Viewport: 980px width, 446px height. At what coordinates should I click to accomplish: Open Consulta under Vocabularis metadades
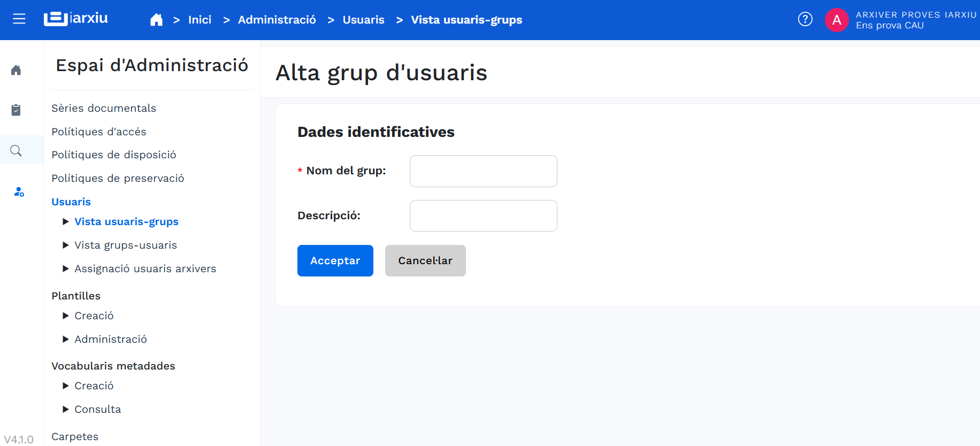pos(98,409)
